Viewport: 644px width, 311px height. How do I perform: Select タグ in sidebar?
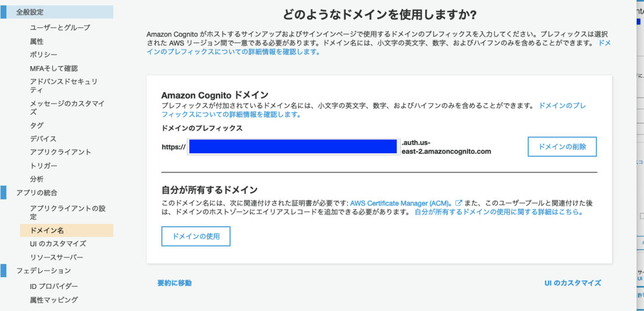tap(37, 125)
